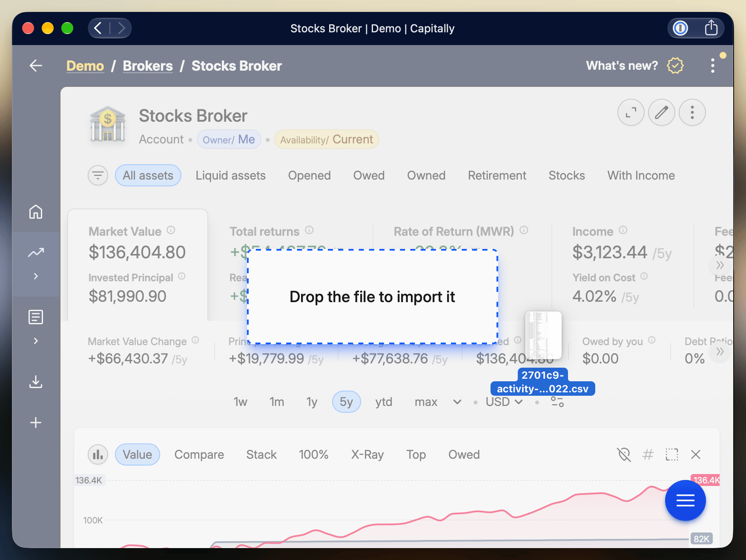Select the 5y time range

click(346, 402)
